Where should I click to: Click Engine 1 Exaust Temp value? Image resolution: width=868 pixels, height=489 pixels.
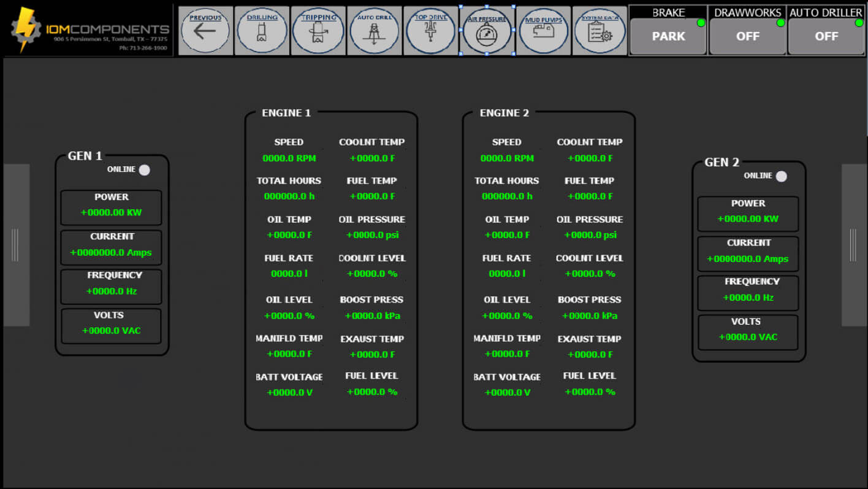coord(372,355)
